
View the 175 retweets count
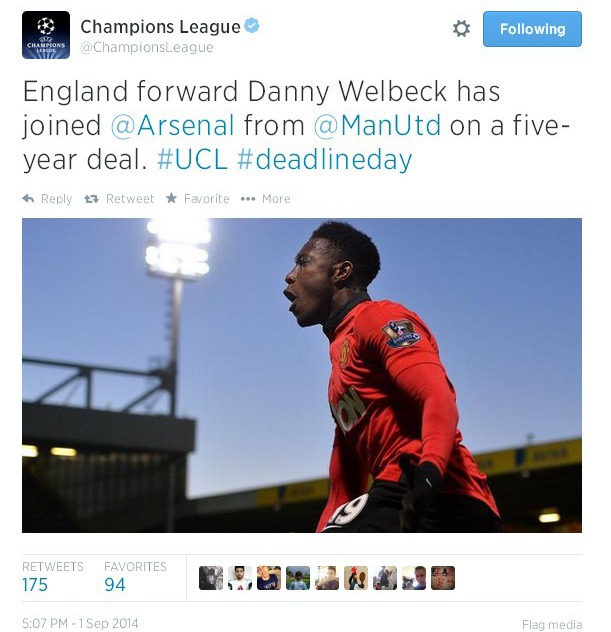pos(35,585)
